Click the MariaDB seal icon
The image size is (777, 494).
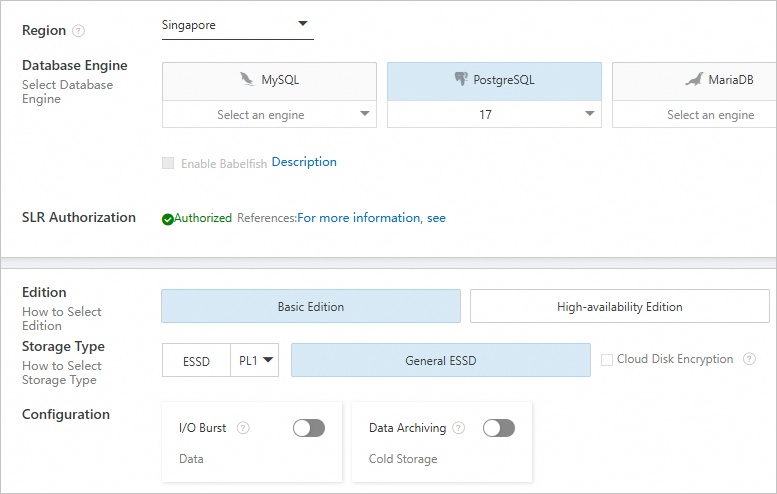point(694,80)
